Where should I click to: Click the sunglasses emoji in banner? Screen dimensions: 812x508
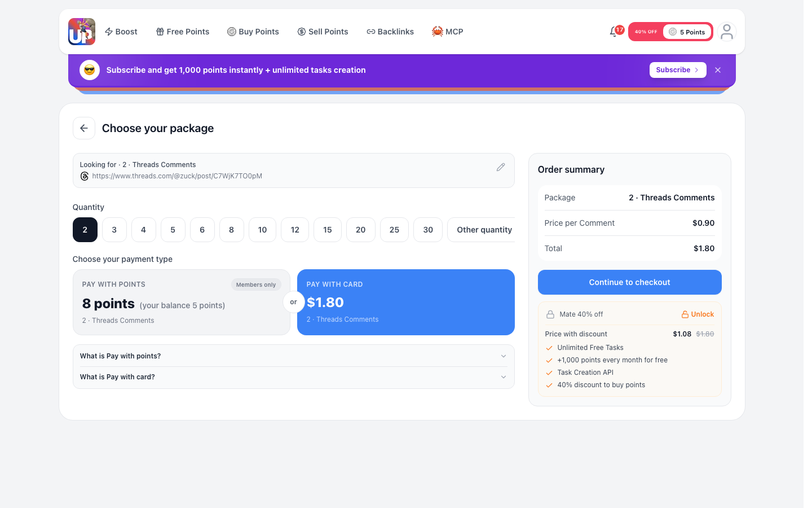click(x=90, y=70)
